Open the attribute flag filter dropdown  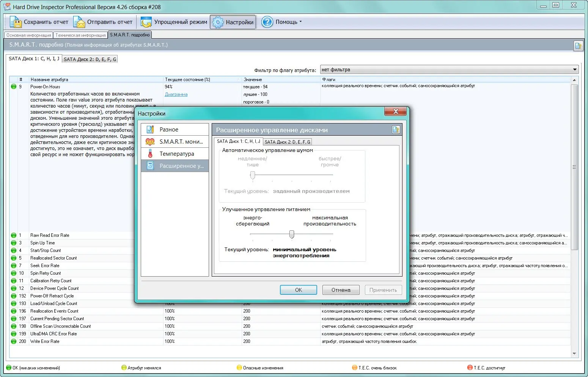click(449, 70)
